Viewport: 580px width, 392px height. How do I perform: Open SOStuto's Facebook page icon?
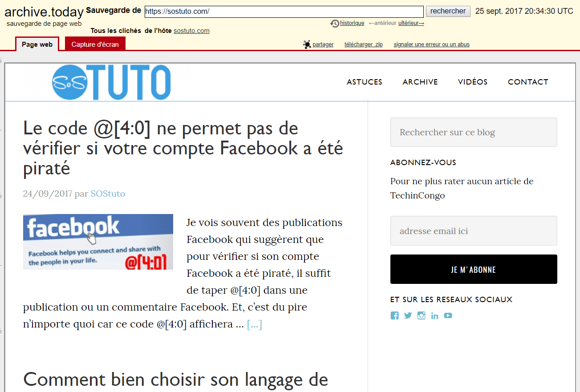(394, 315)
